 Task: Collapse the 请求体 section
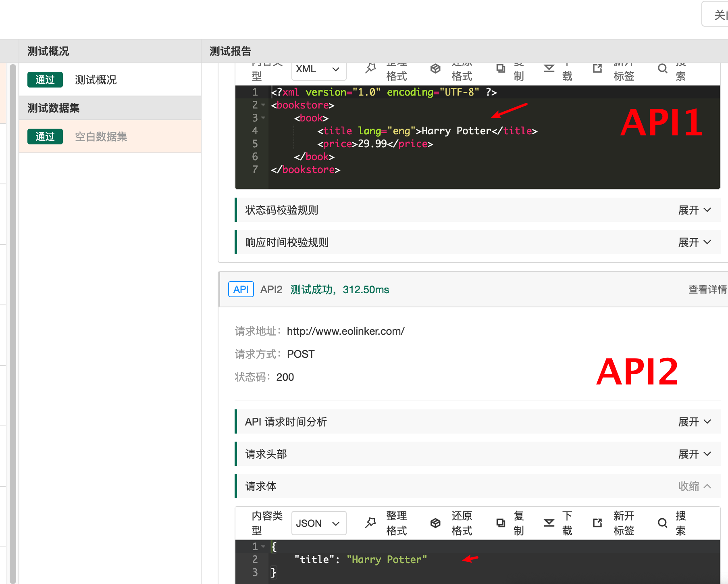click(x=694, y=486)
